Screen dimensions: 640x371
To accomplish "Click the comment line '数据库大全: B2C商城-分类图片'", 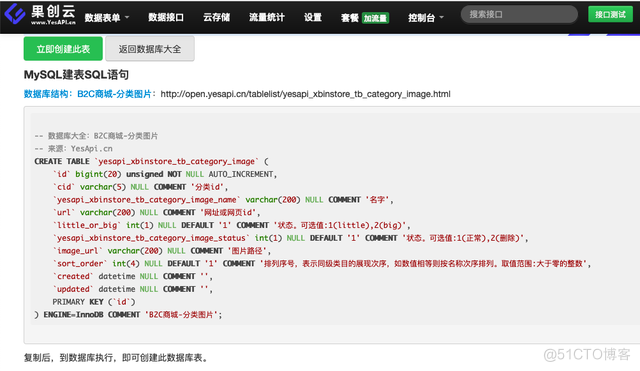I will [x=96, y=136].
